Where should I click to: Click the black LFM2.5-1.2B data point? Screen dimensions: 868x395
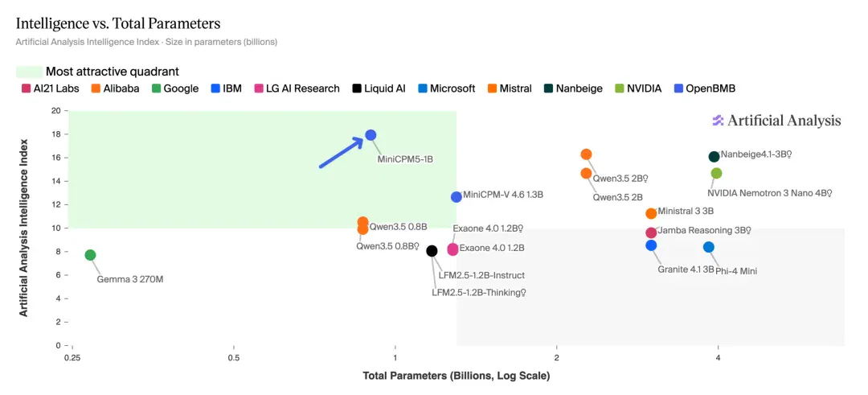(x=432, y=251)
